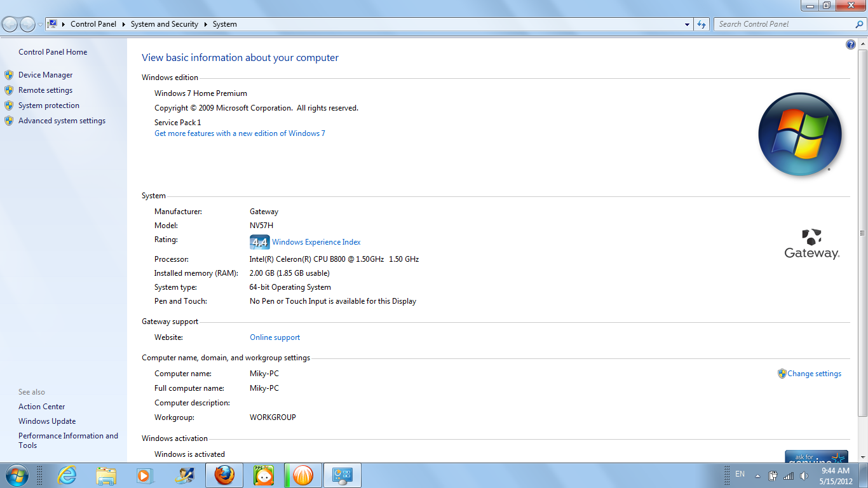Screen dimensions: 868x488
Task: Open the Windows Start button
Action: [x=16, y=475]
